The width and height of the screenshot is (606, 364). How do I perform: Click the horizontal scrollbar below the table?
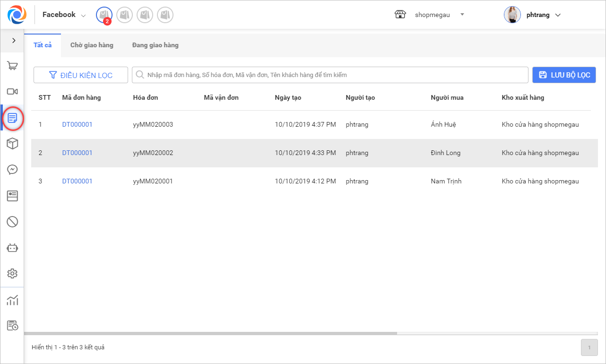[213, 333]
